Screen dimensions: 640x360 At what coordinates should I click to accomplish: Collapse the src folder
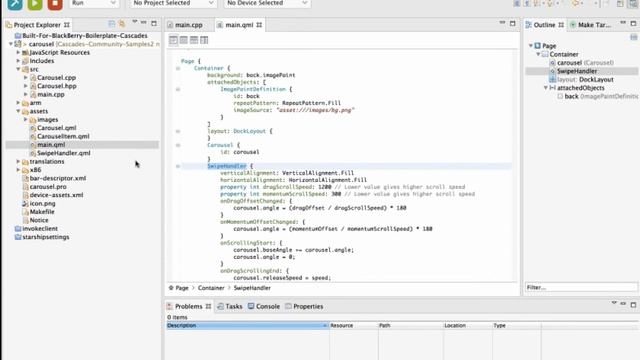point(18,69)
